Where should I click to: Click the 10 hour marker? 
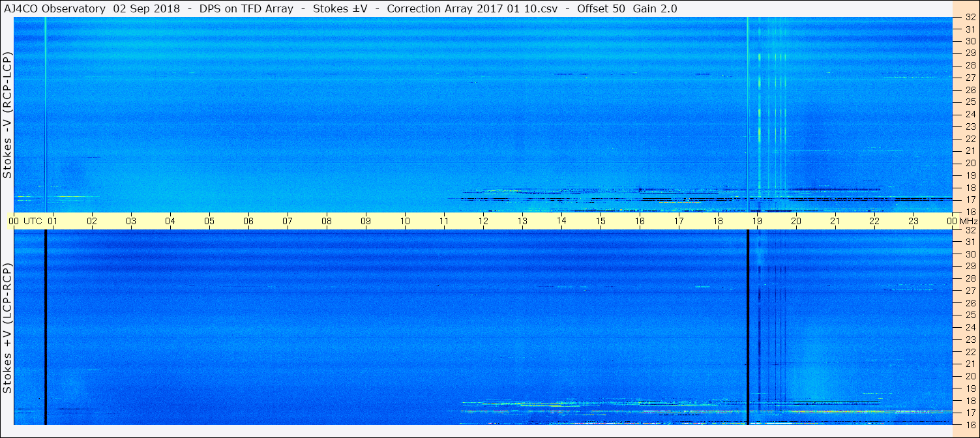pyautogui.click(x=405, y=222)
